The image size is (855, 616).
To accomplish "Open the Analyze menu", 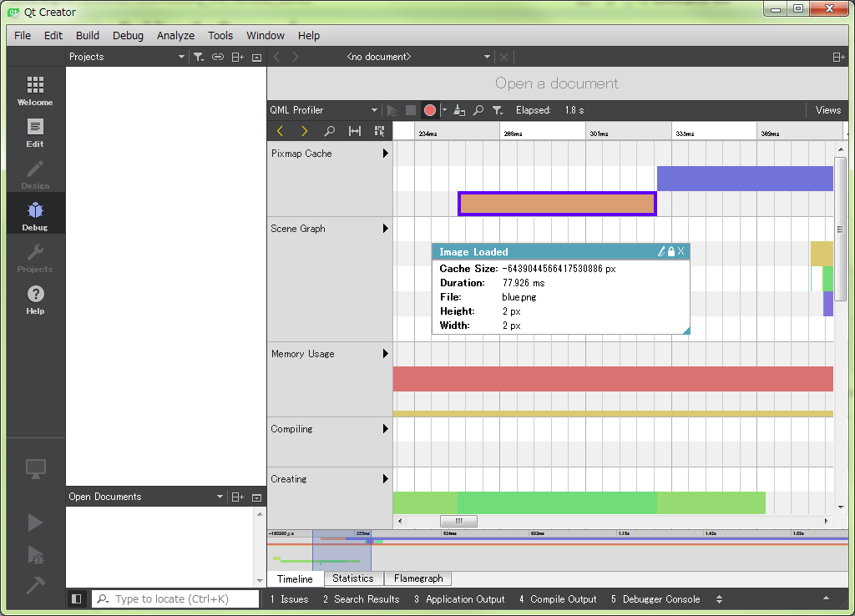I will [x=175, y=35].
